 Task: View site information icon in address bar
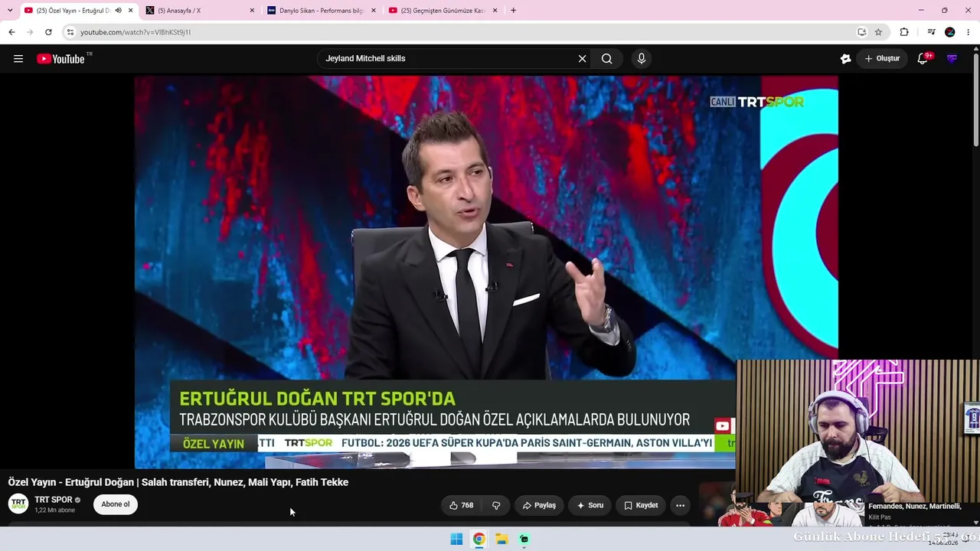70,32
